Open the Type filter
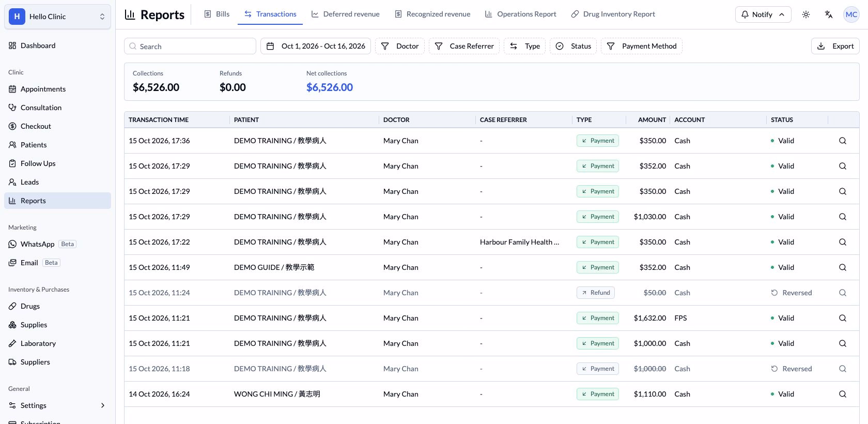The height and width of the screenshot is (424, 868). [524, 46]
